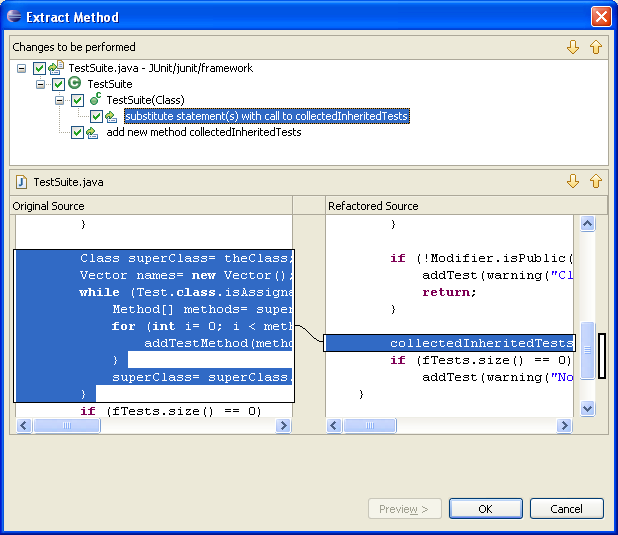Click 'if (fTests.size() == 0)' in Original Source
The width and height of the screenshot is (618, 535).
tap(171, 411)
